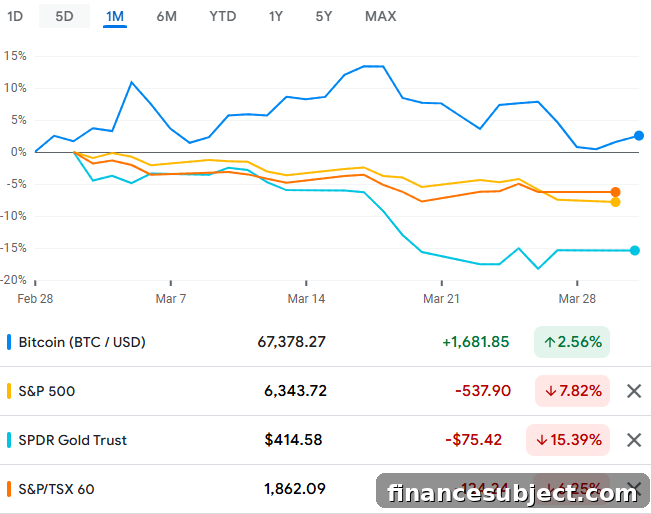Click Bitcoin price 67,378.27

291,342
